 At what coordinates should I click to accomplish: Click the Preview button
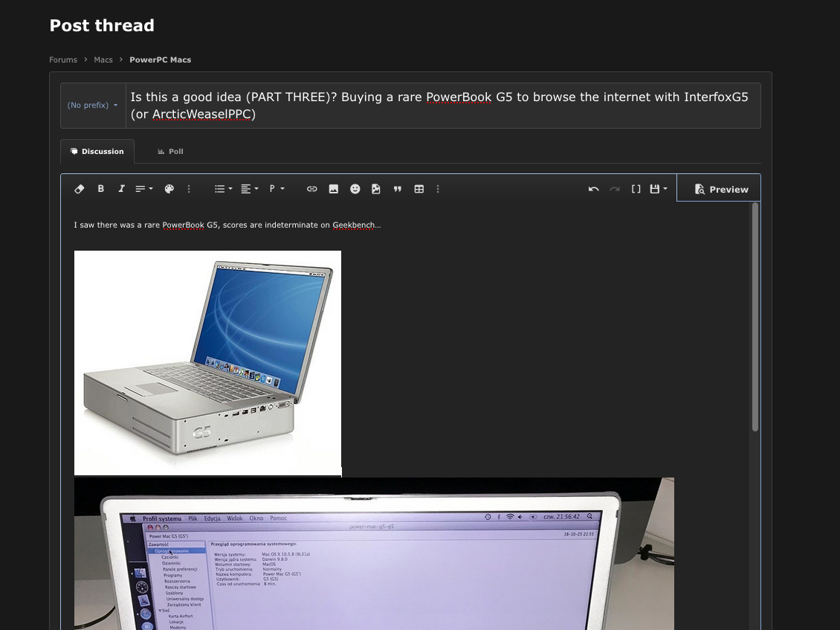(x=719, y=189)
